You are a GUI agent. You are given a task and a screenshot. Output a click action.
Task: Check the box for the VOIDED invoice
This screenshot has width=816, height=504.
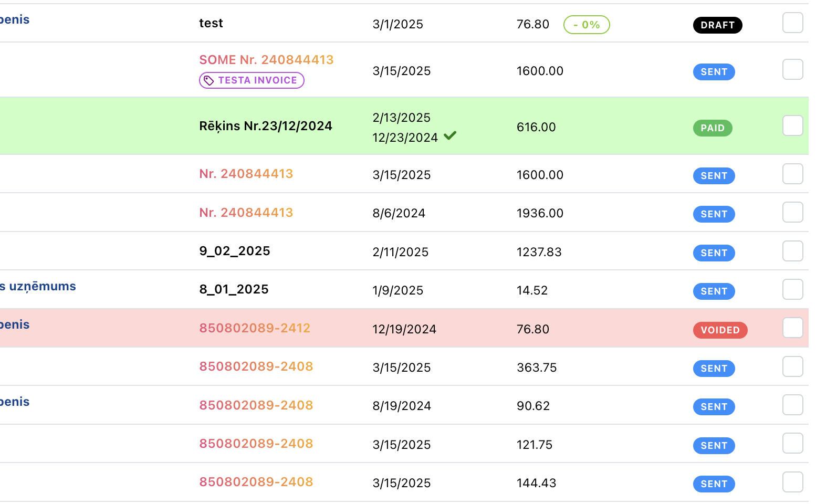(x=792, y=328)
